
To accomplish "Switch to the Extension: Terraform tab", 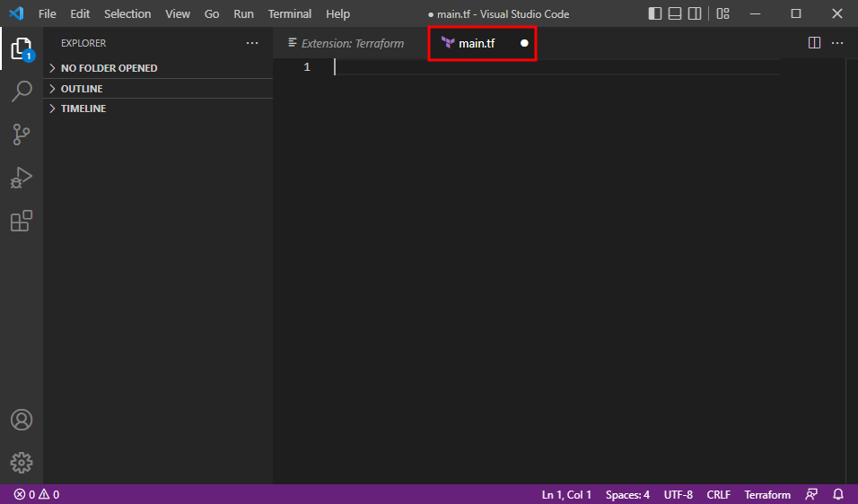I will click(x=350, y=43).
